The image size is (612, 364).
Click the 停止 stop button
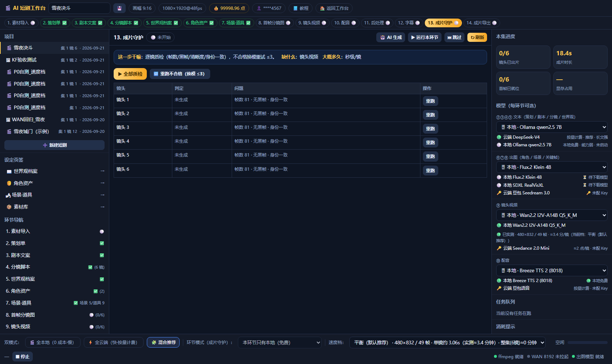(x=23, y=357)
